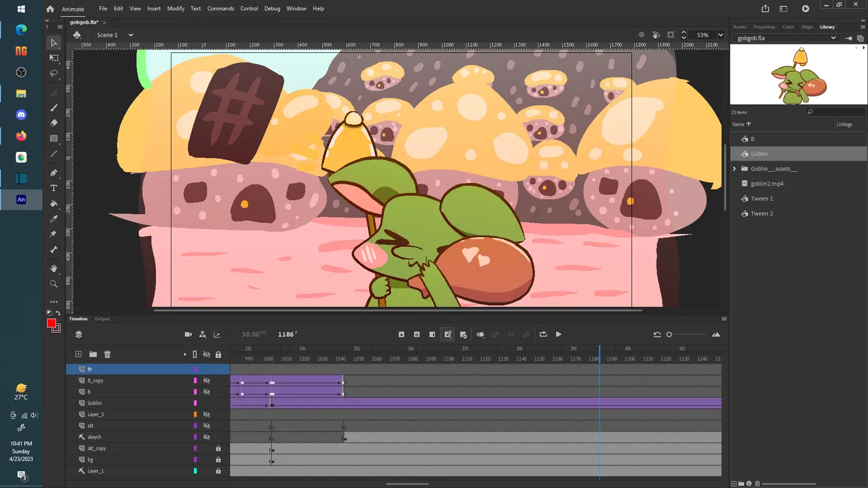Open the Modify menu
The height and width of the screenshot is (488, 868).
tap(176, 9)
